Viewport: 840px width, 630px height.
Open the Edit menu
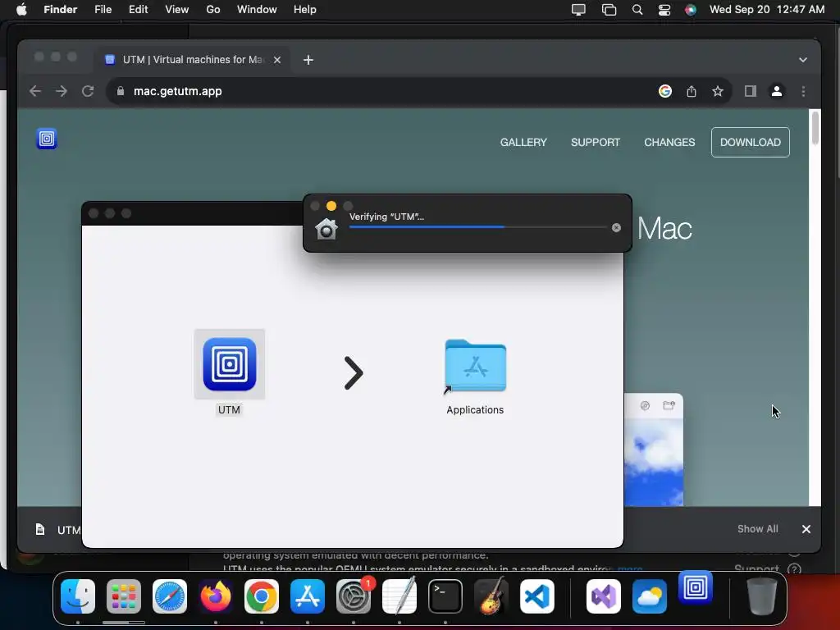pos(138,10)
